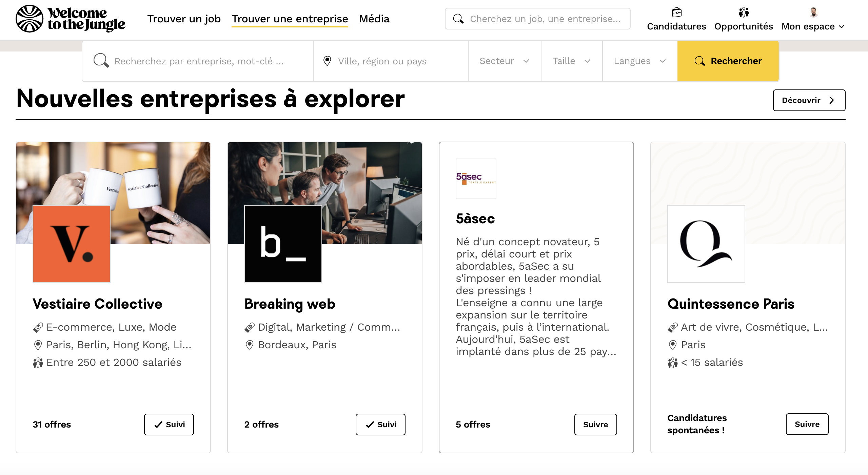This screenshot has height=475, width=868.
Task: Click the user profile avatar
Action: click(x=813, y=13)
